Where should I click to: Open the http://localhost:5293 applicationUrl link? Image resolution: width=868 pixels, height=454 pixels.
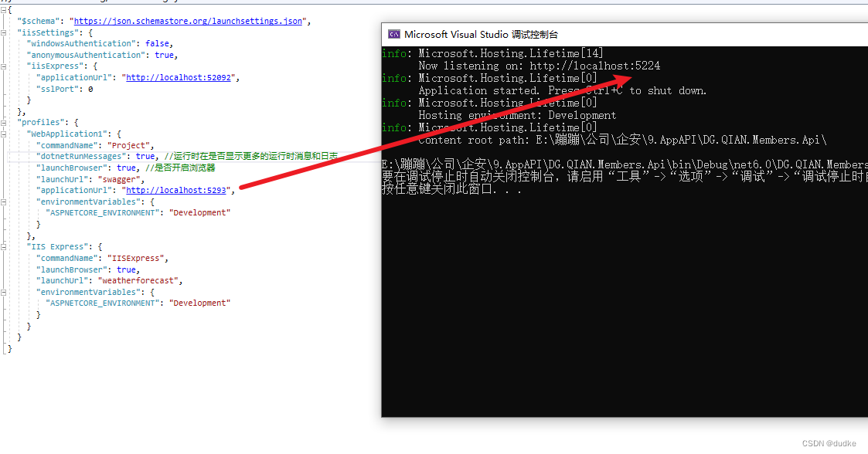point(176,190)
